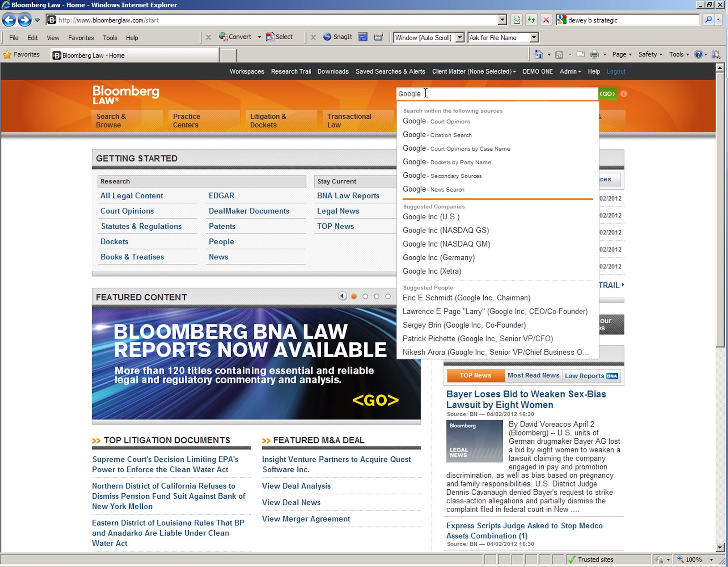
Task: Open the Court Opinions research link
Action: click(127, 211)
